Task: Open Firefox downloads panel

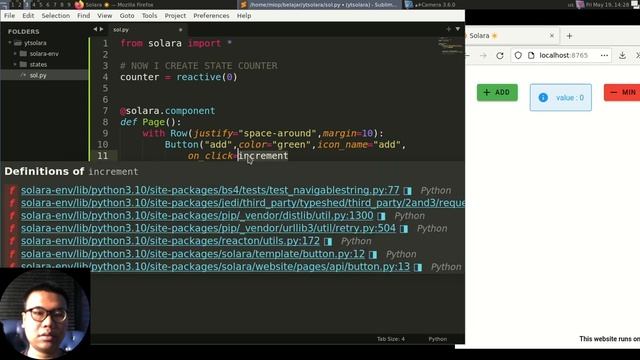Action: [x=622, y=56]
